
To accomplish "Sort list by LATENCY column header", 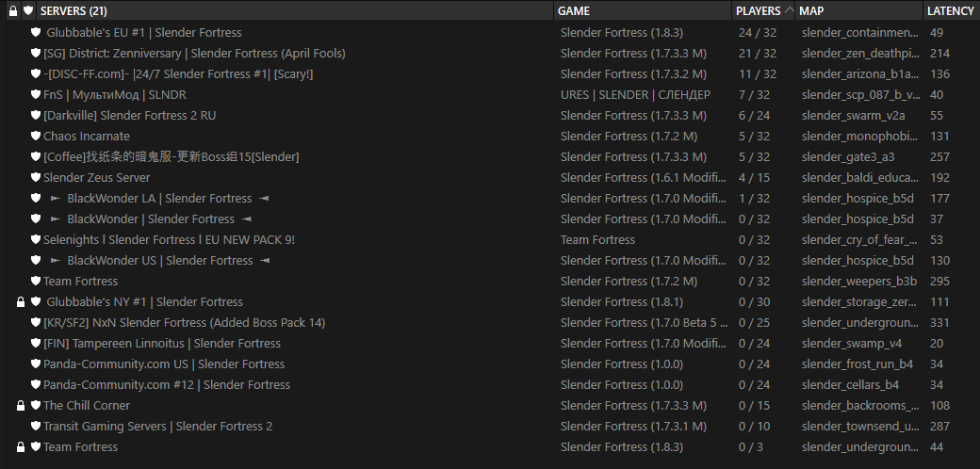I will click(951, 10).
